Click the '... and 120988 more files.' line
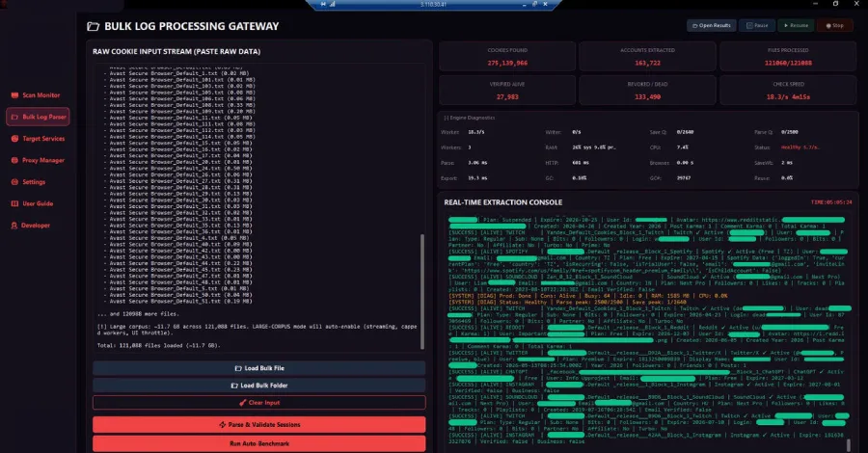This screenshot has height=453, width=868. 138,314
